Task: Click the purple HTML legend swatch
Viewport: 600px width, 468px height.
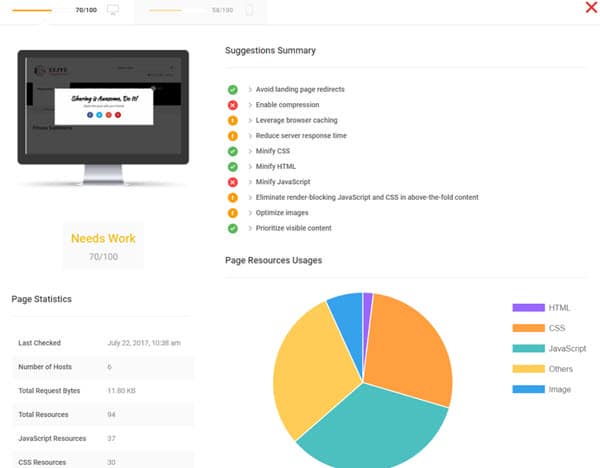Action: (526, 307)
